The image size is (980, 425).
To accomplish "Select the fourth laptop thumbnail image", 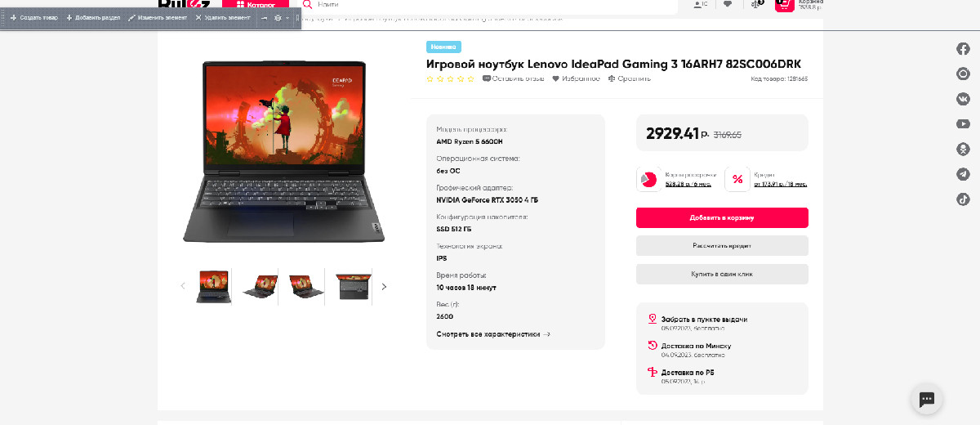I will pos(354,287).
